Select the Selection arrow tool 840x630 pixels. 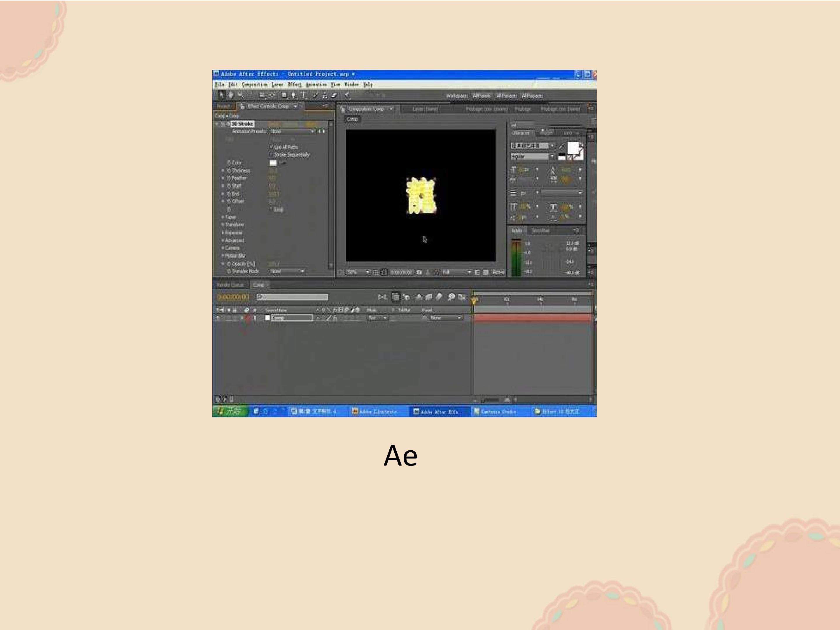[x=221, y=94]
